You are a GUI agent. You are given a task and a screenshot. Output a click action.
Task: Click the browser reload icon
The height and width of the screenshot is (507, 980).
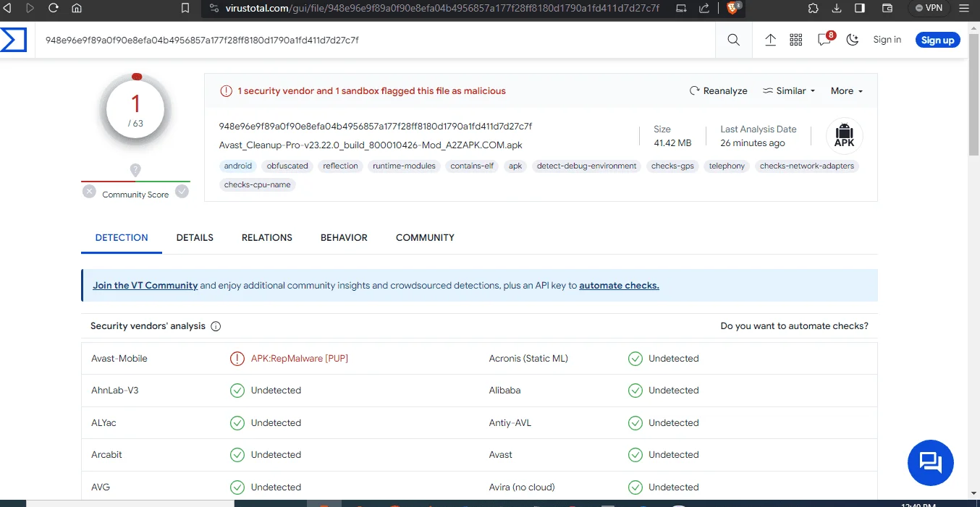(53, 8)
